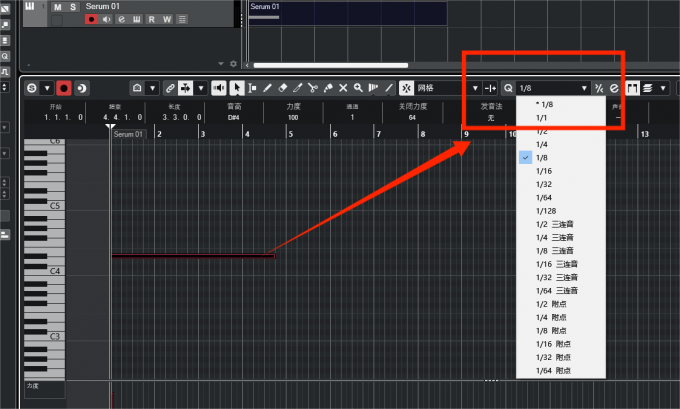
Task: Click the Snap to zero crossing icon
Action: pos(490,88)
